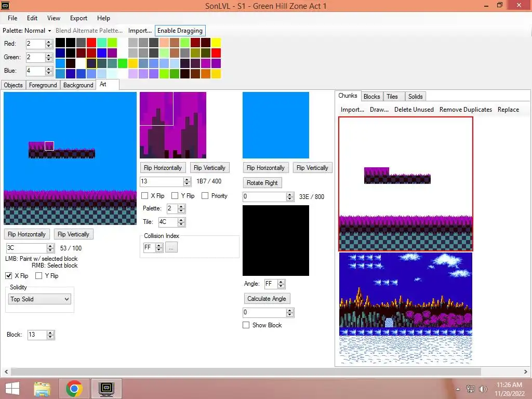Adjust Block 13 stepper at bottom
Image resolution: width=532 pixels, height=399 pixels.
pyautogui.click(x=50, y=335)
